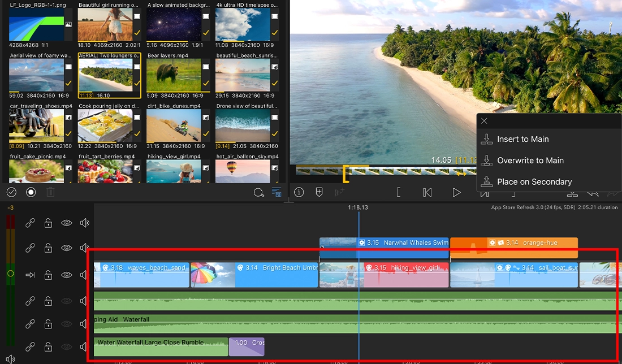Toggle the eye visibility on the main track

67,275
